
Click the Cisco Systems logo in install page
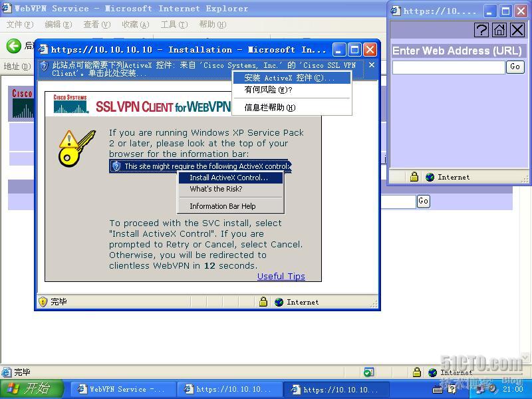tap(70, 104)
